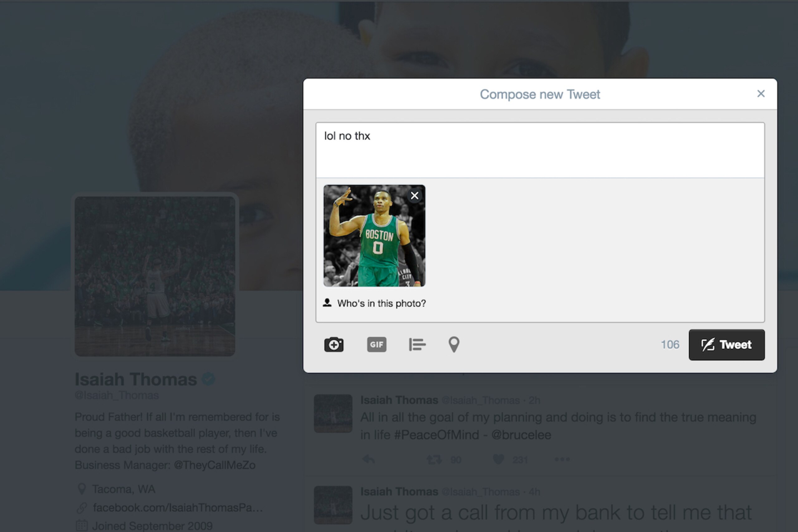The width and height of the screenshot is (798, 532).
Task: Click the tweet text "Just got a call from my bank"
Action: pyautogui.click(x=556, y=512)
